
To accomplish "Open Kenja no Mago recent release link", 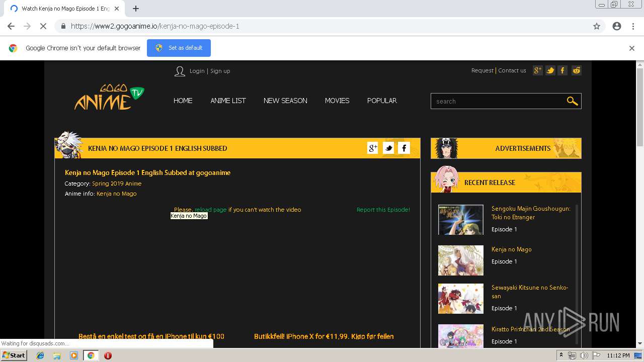I will pyautogui.click(x=511, y=249).
